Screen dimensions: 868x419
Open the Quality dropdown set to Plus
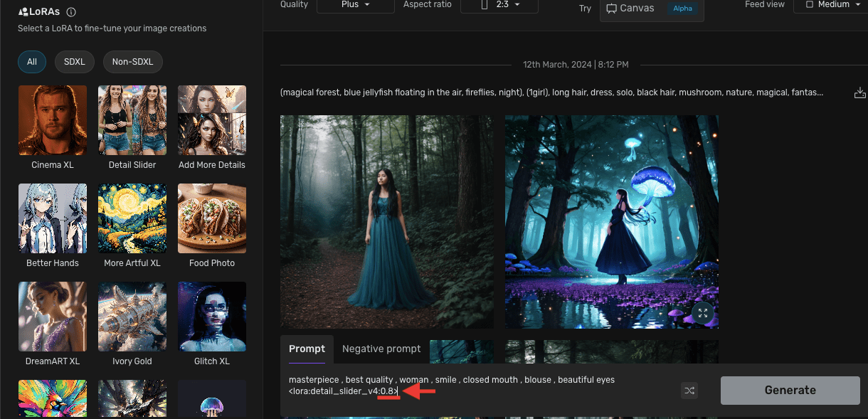click(355, 4)
